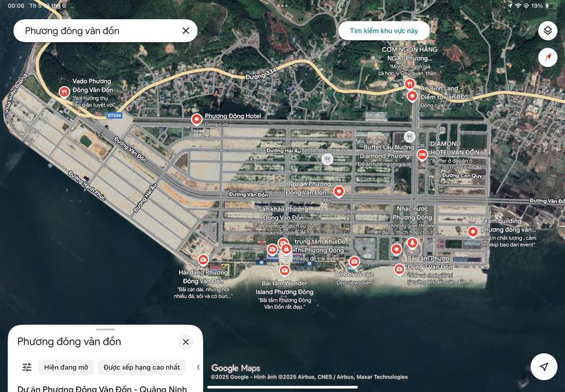
Task: Tap the Team building phương đông vân pin
Action: click(472, 232)
